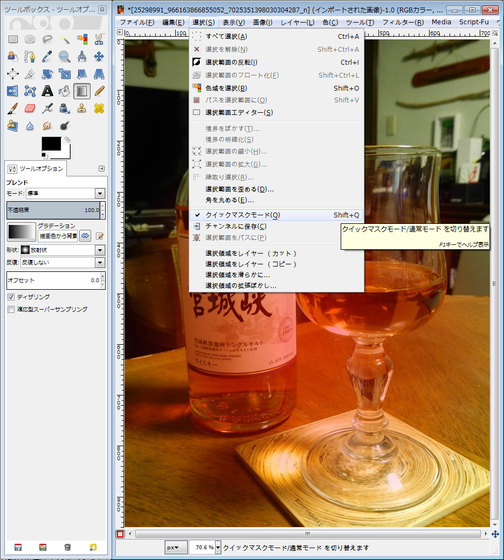Select the Rotate tool

click(x=47, y=74)
